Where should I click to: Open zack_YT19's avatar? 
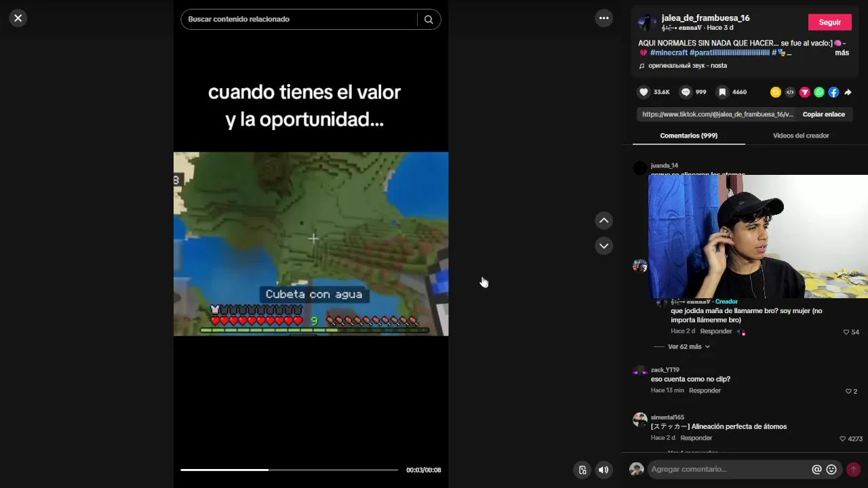pos(639,371)
